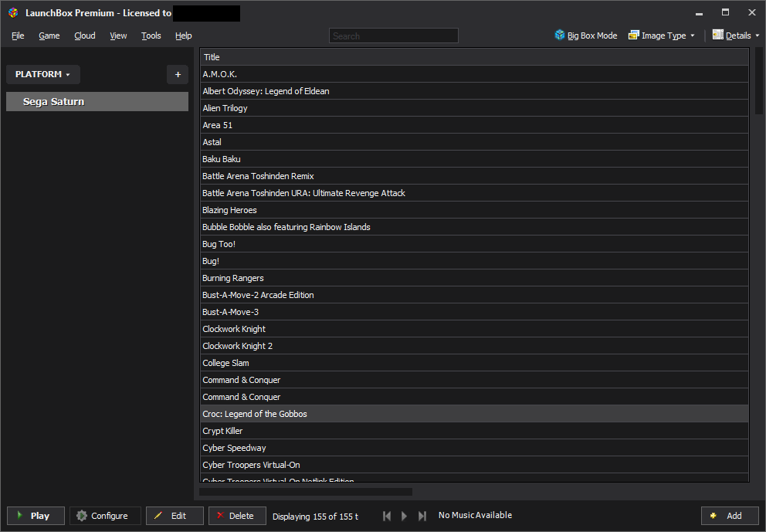Select Battle Arena Toshinden URA row
766x532 pixels.
pyautogui.click(x=474, y=193)
